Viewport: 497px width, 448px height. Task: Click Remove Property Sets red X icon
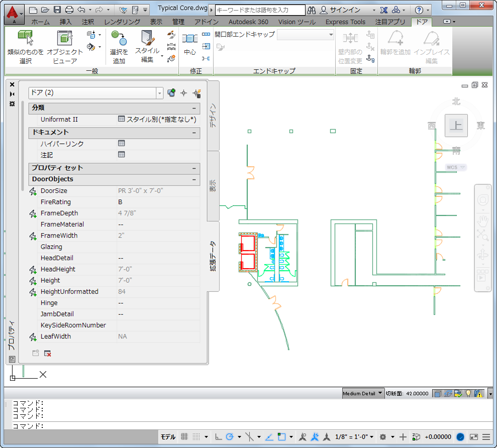48,353
